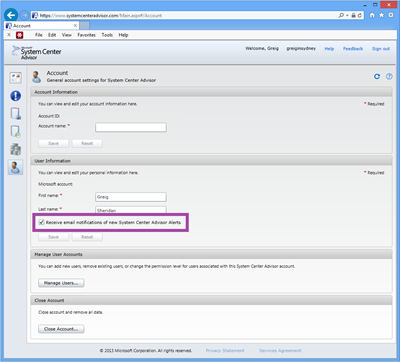Click the red toolbar add-on icon
This screenshot has height=362, width=400.
click(x=20, y=35)
